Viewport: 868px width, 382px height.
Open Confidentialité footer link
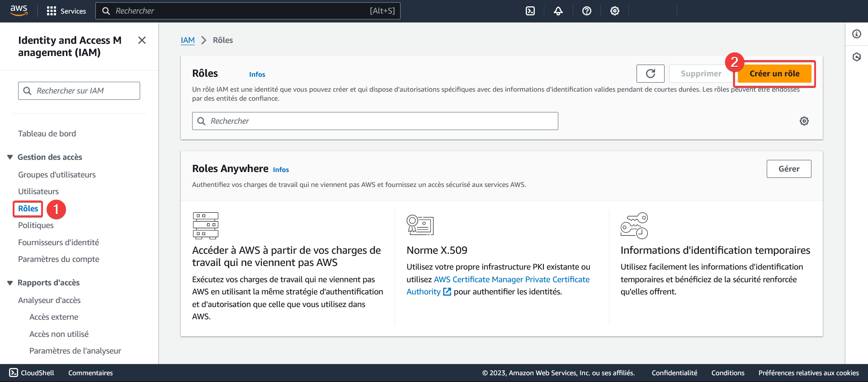[x=675, y=373]
